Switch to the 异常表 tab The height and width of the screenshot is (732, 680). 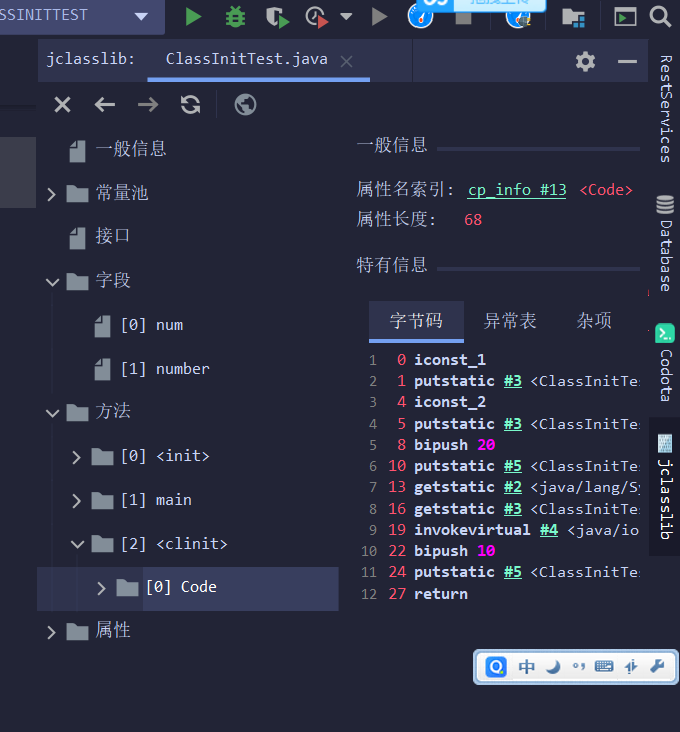point(510,321)
